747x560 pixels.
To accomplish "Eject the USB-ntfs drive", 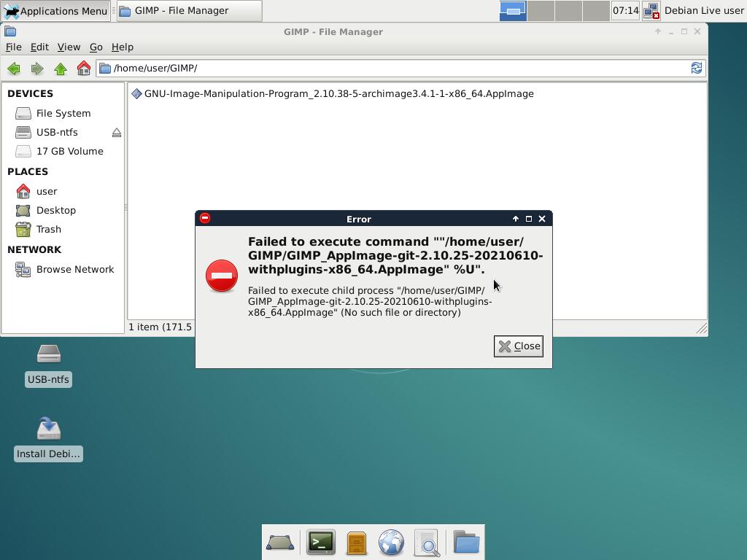I will pyautogui.click(x=117, y=133).
